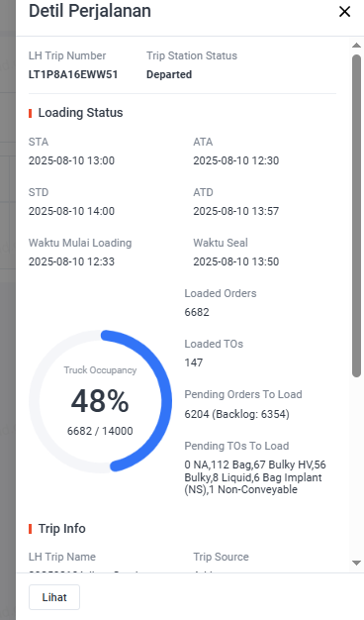Click the Truck Occupancy 48% gauge
The width and height of the screenshot is (364, 620).
pos(100,400)
